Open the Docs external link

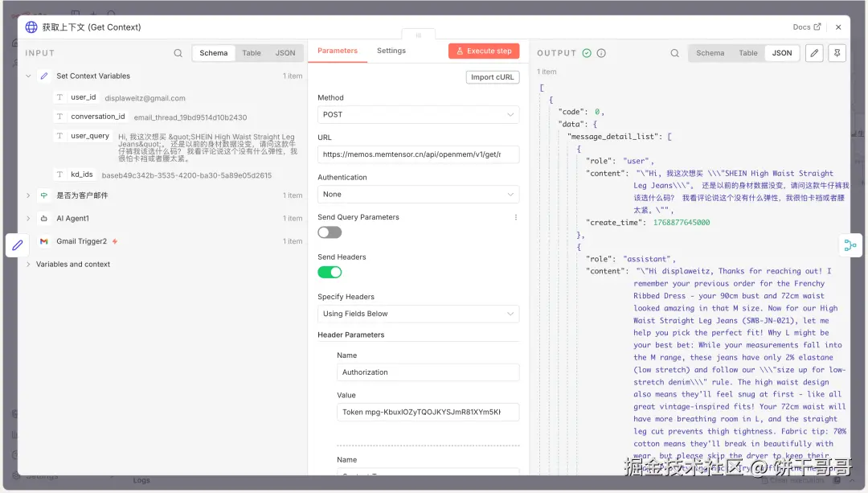[807, 27]
